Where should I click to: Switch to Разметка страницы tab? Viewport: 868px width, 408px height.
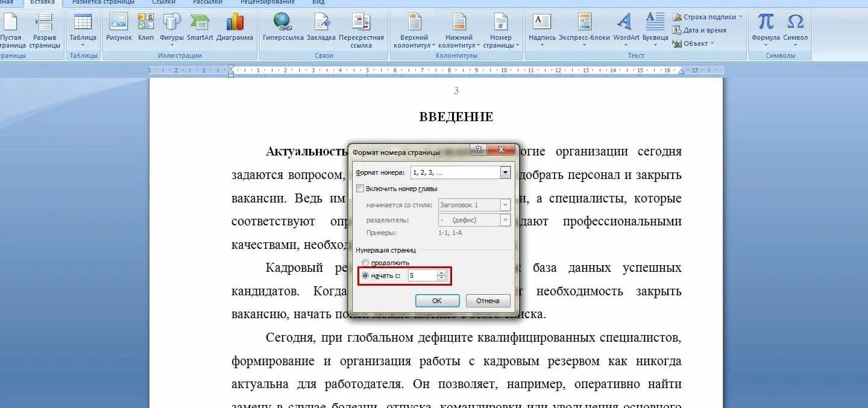tap(103, 2)
